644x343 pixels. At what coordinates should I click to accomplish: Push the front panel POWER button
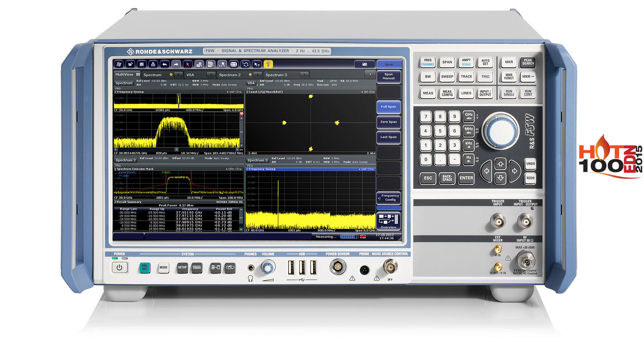(119, 268)
